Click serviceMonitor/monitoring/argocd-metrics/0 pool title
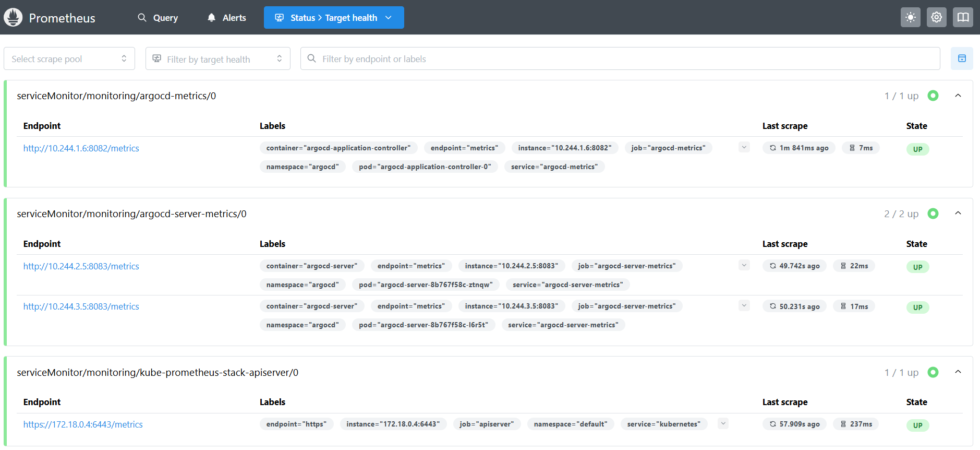980x450 pixels. pyautogui.click(x=116, y=96)
